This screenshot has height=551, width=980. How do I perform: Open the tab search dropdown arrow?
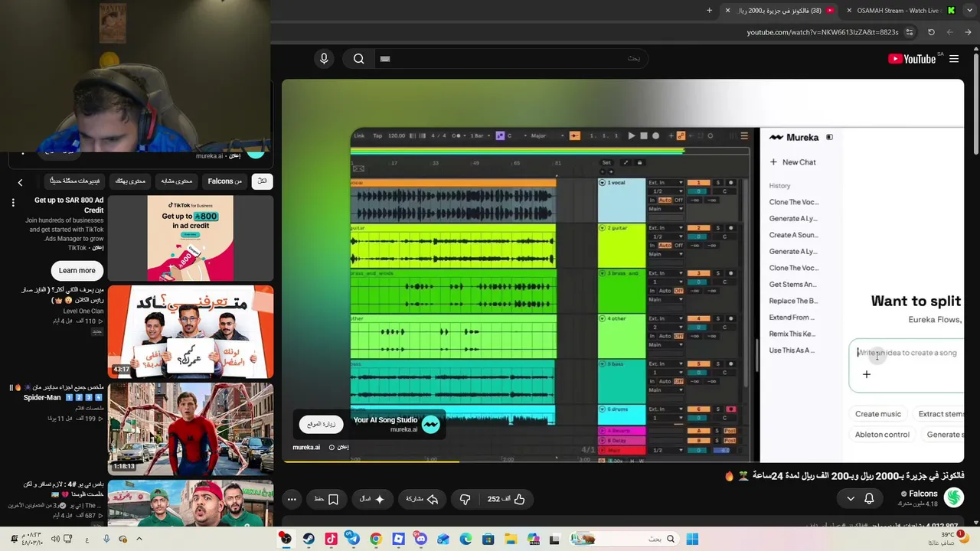969,11
